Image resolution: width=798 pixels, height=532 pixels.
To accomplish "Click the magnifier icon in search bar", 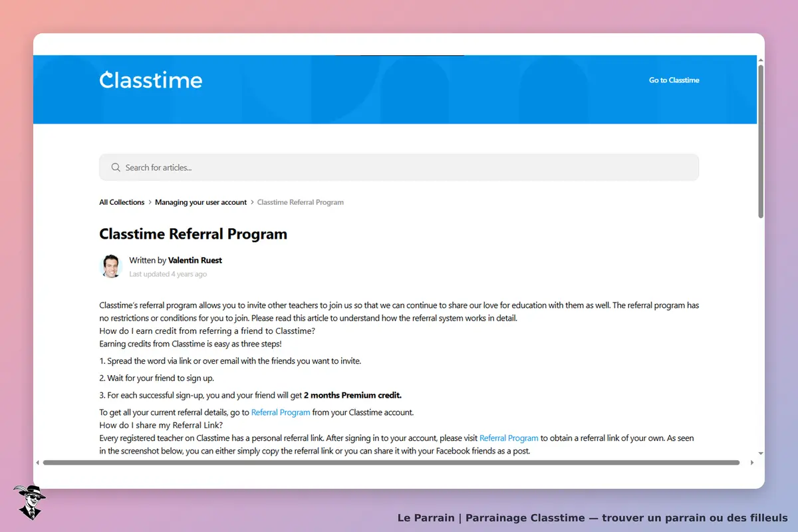I will pyautogui.click(x=116, y=168).
